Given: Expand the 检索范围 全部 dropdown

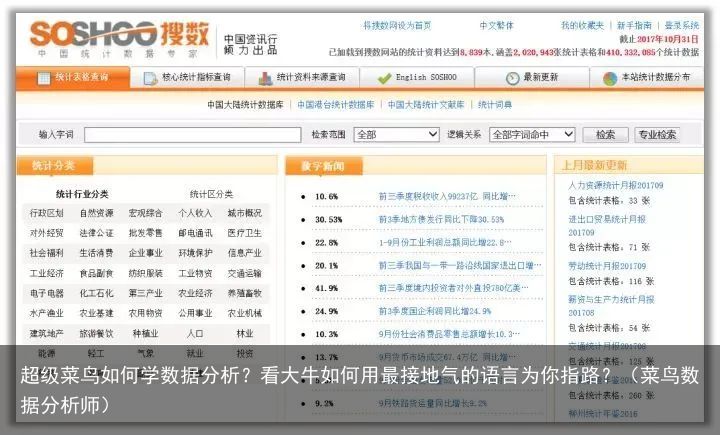Looking at the screenshot, I should pyautogui.click(x=396, y=135).
